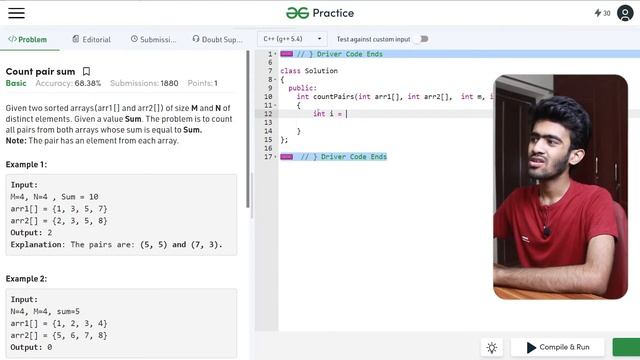The image size is (640, 360).
Task: Open the Submissions tab
Action: (153, 39)
